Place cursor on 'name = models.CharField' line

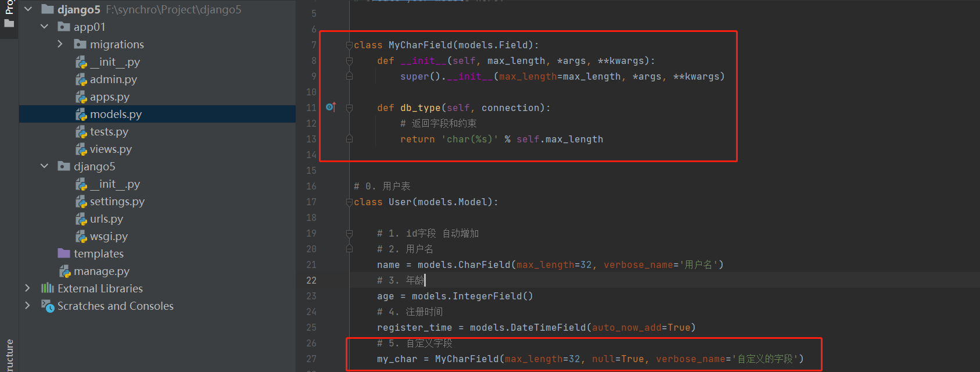550,264
